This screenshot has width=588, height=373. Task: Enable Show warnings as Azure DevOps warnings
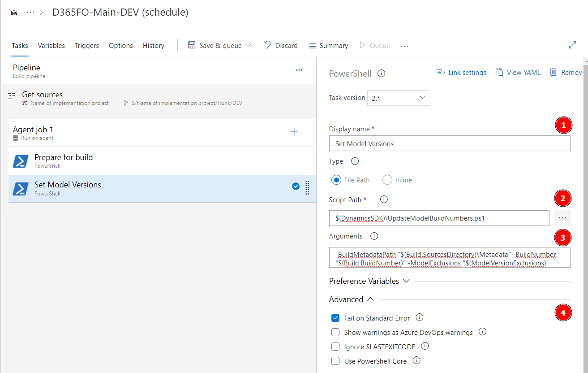tap(335, 332)
